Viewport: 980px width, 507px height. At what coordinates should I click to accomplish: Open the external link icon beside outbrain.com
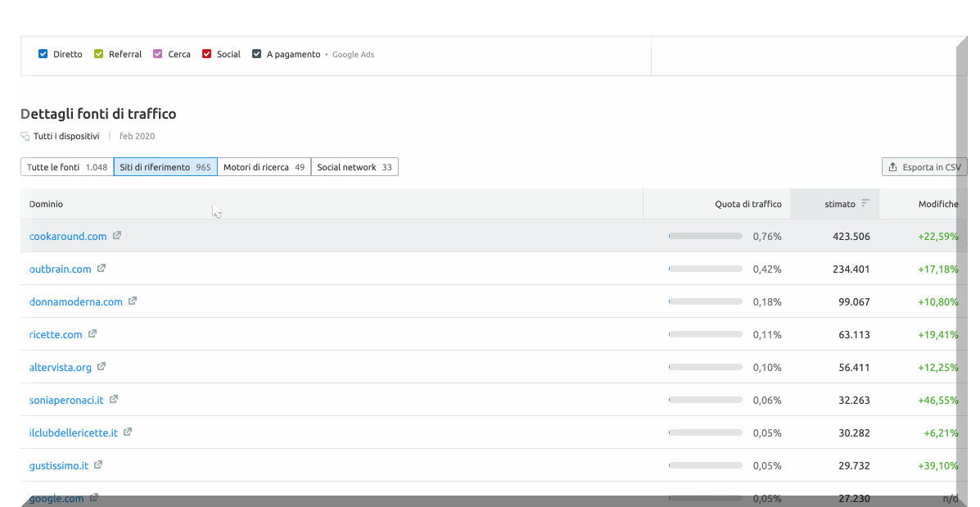click(x=102, y=268)
